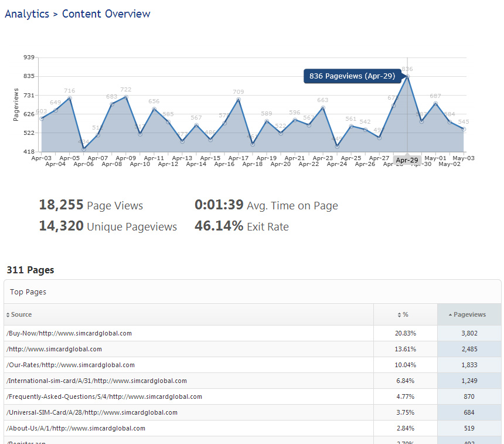Click the Apr-29 peak data point
The width and height of the screenshot is (504, 444).
(x=407, y=76)
